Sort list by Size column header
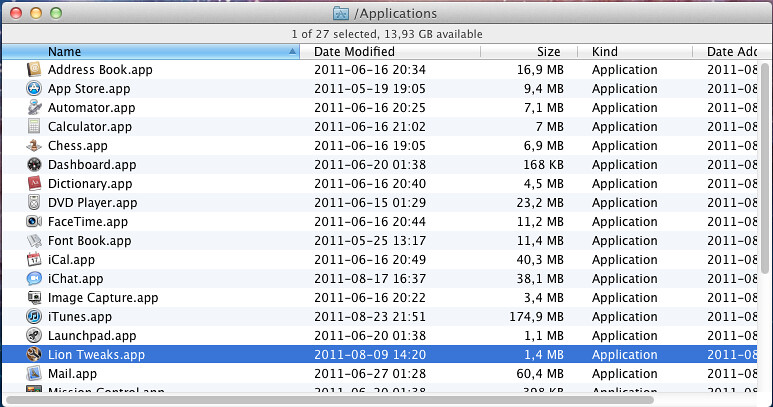 click(x=529, y=51)
